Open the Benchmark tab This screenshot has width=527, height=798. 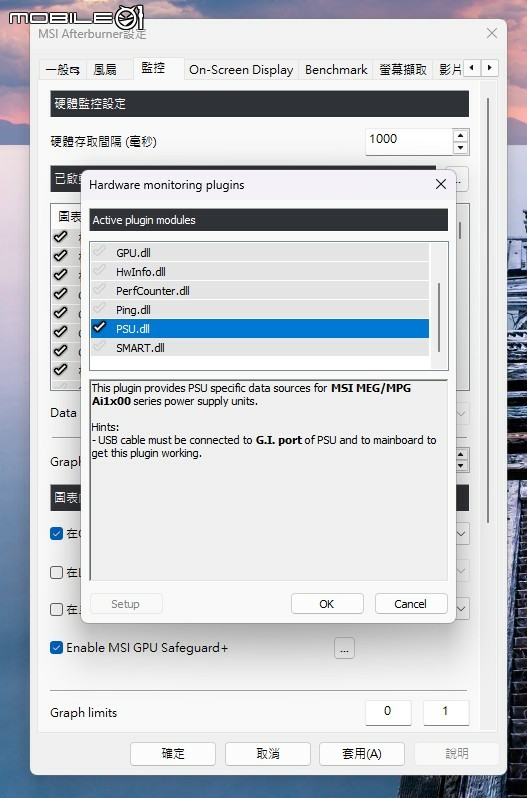(x=336, y=70)
